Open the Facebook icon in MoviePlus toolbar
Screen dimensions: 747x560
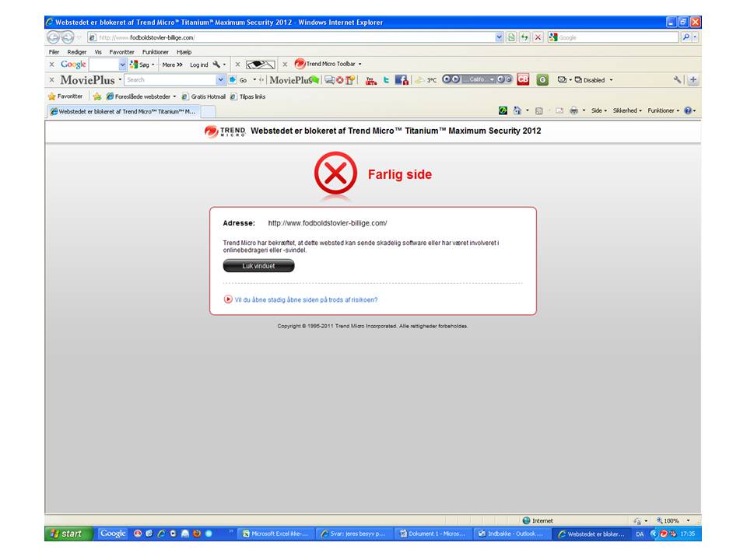click(402, 80)
